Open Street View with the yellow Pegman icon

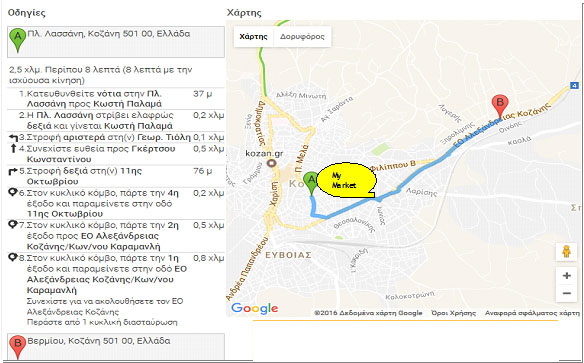(x=566, y=252)
